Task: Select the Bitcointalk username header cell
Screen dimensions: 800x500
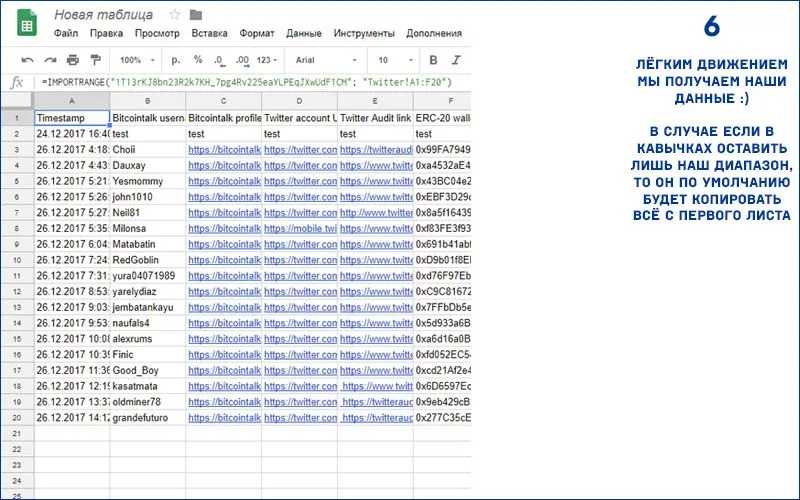Action: point(147,118)
